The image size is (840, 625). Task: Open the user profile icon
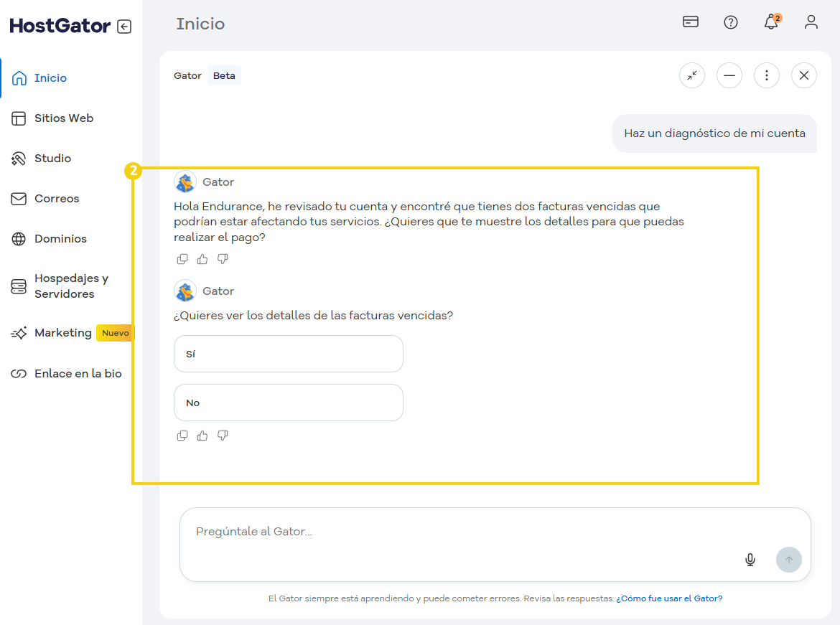point(811,22)
